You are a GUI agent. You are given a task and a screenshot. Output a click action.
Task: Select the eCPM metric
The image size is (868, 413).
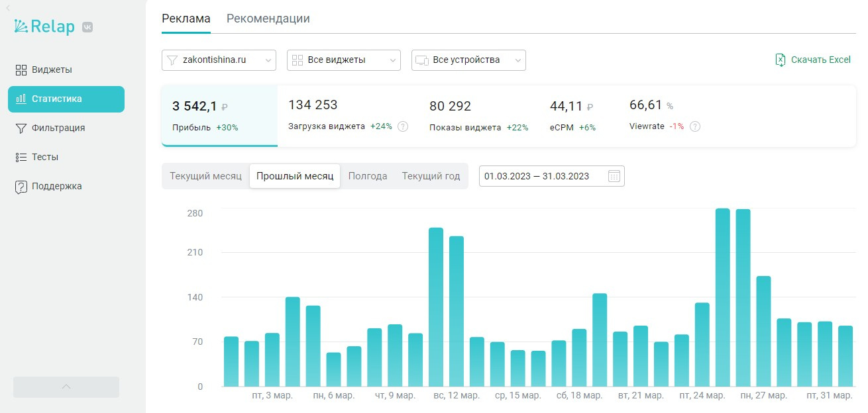point(573,116)
